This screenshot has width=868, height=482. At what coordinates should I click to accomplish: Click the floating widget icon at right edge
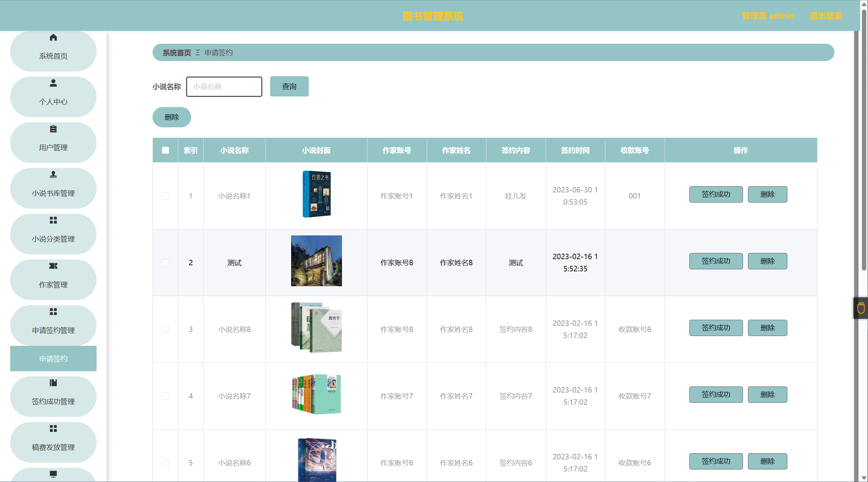[861, 308]
